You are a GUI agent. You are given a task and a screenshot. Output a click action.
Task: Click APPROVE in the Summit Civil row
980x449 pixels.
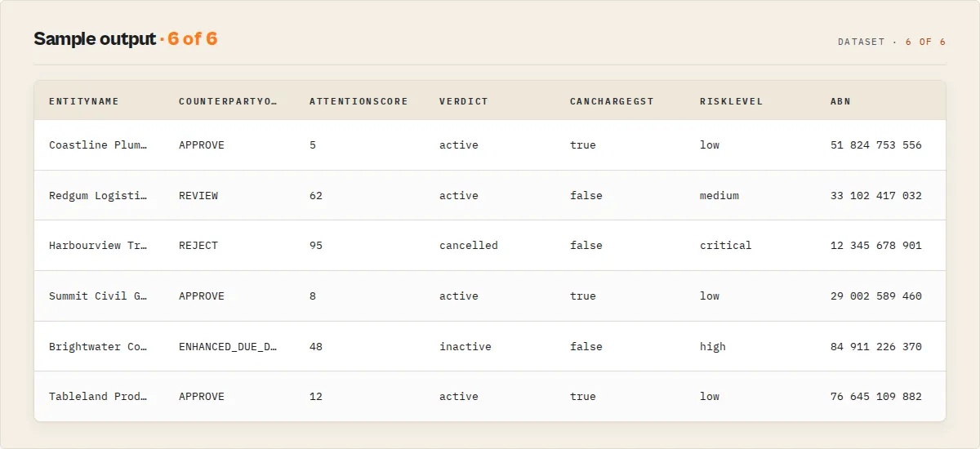coord(202,296)
